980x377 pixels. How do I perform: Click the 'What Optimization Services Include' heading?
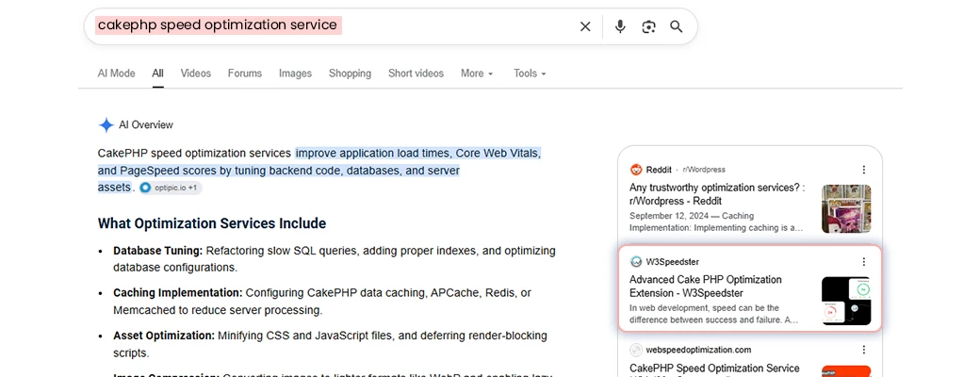coord(212,223)
